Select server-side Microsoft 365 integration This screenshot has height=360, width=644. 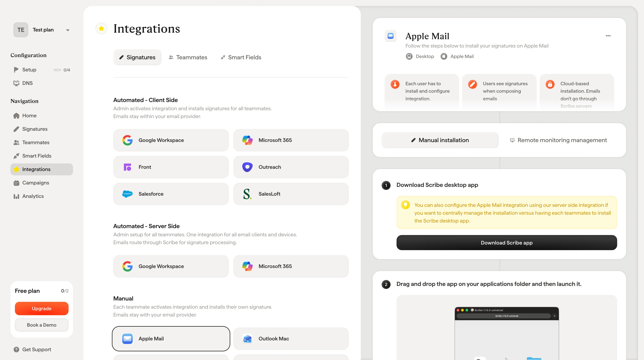(291, 266)
